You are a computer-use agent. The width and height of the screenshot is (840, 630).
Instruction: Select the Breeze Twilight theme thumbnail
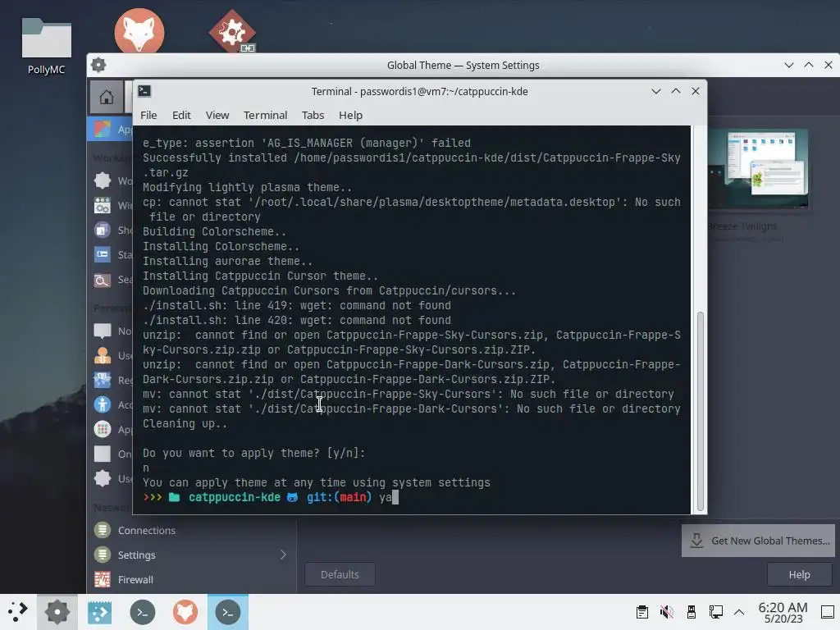(757, 169)
